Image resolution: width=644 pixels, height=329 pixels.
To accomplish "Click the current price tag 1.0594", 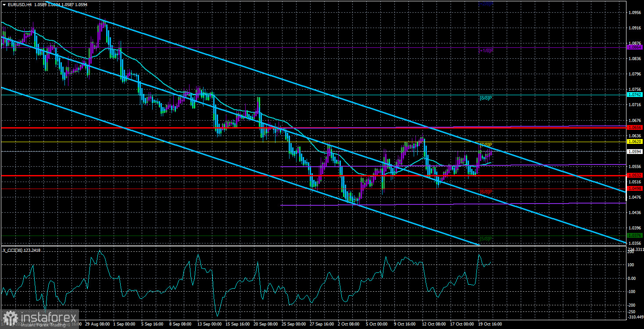I will [635, 151].
